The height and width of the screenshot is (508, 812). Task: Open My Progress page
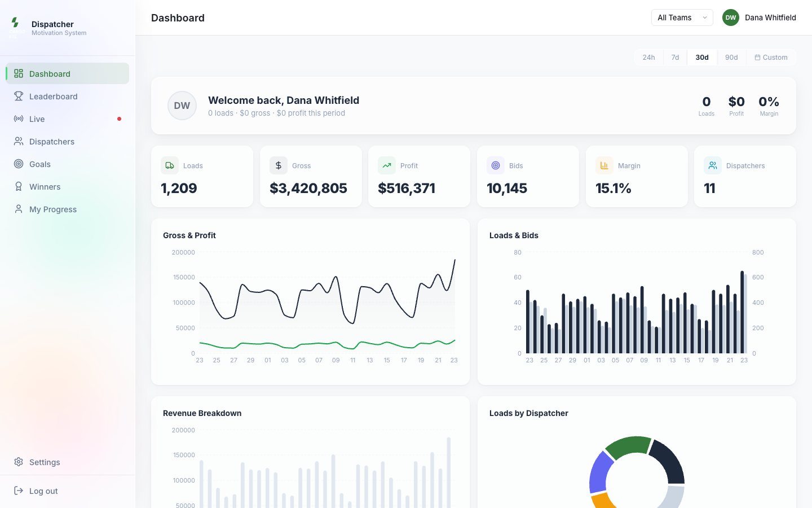point(68,209)
